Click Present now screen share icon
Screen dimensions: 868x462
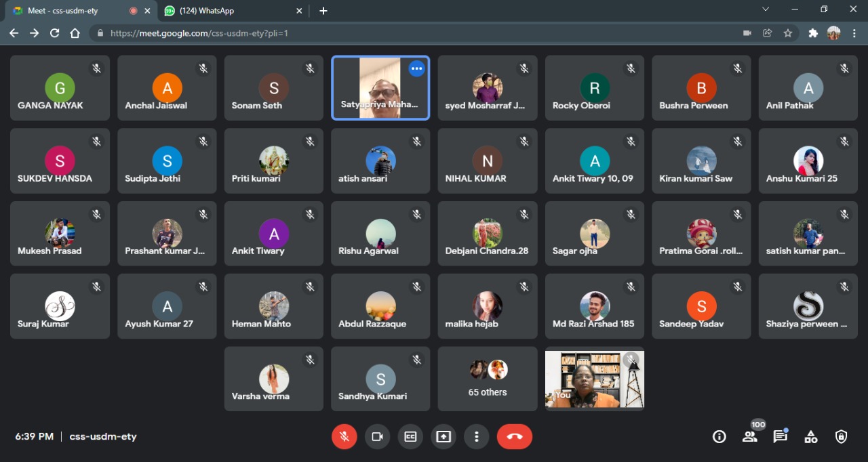click(x=443, y=437)
